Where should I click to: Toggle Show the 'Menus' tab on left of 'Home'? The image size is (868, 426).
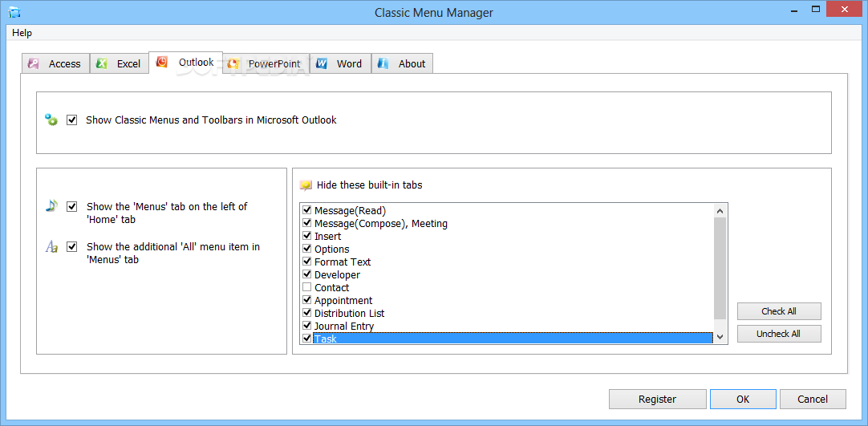tap(72, 206)
